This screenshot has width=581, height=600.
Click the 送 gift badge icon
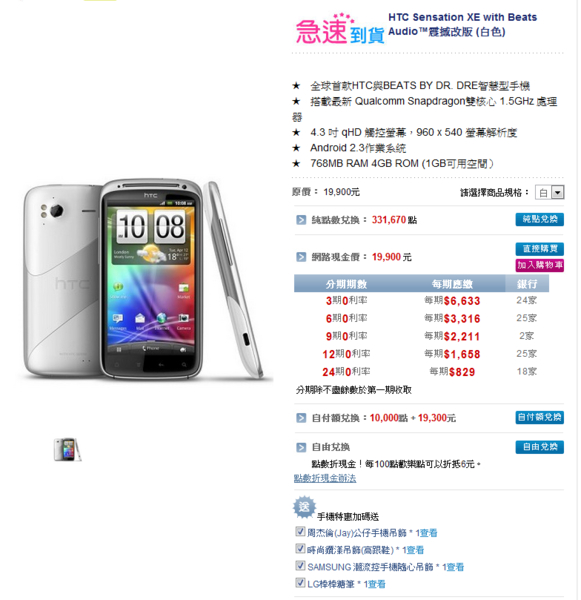click(304, 507)
